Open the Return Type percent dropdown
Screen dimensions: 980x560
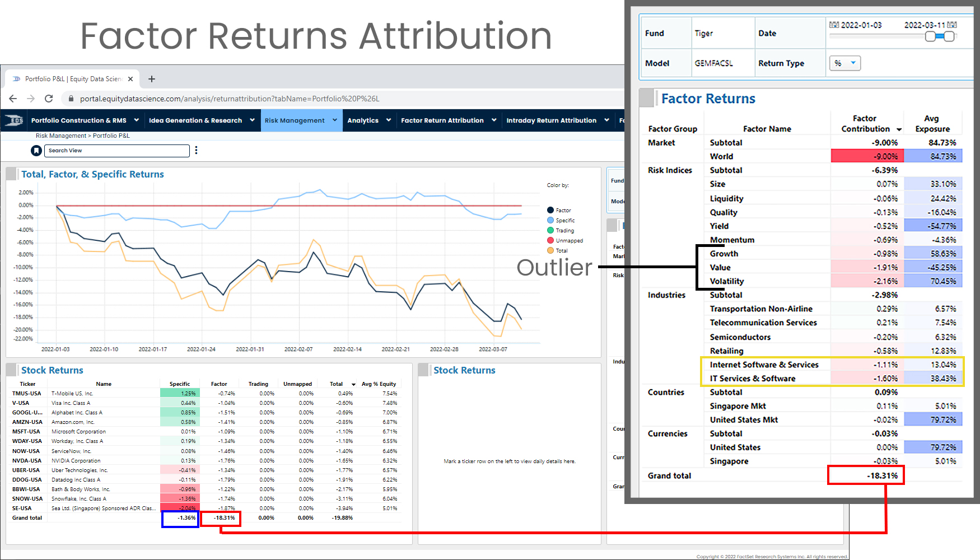click(844, 63)
